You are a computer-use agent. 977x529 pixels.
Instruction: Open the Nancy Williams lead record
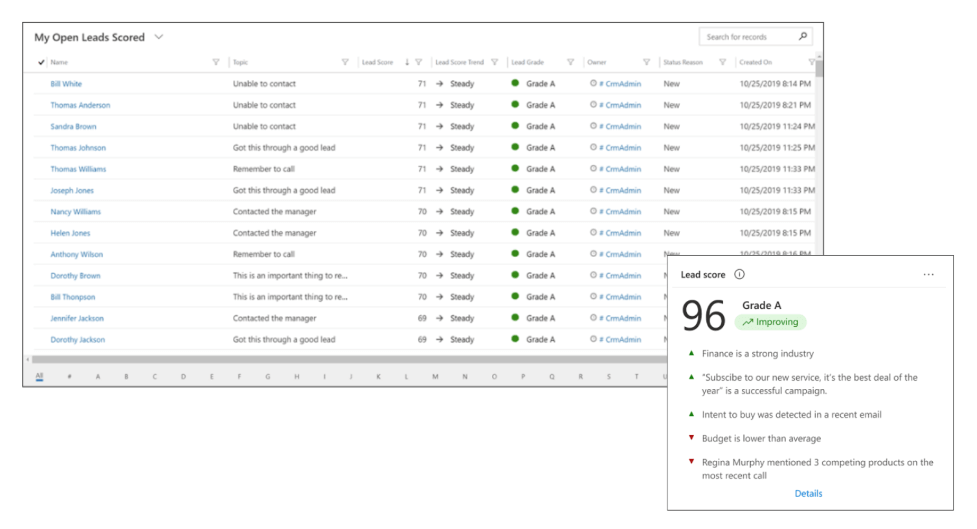[x=76, y=212]
